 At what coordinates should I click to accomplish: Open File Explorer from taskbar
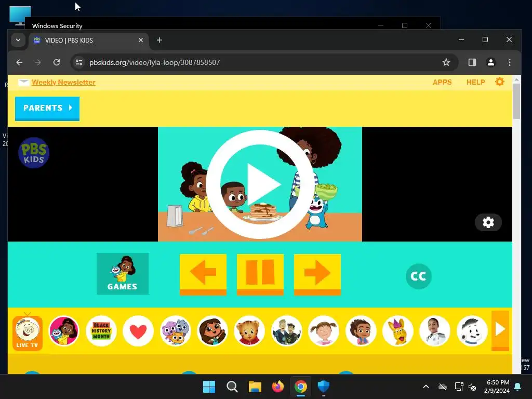coord(255,387)
